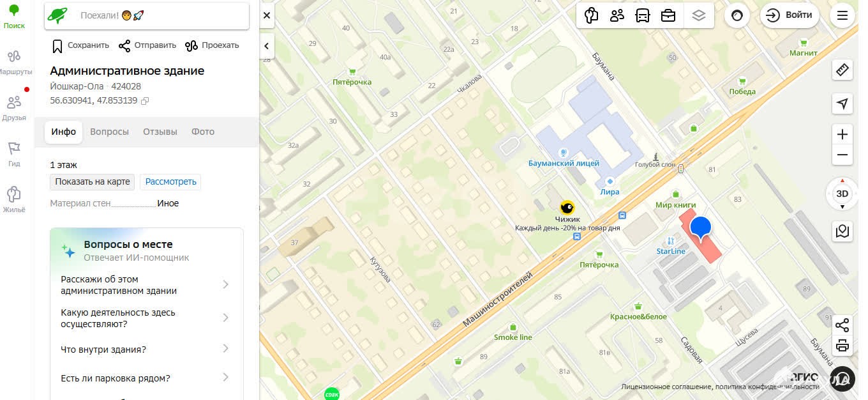Click the print map icon
Image resolution: width=868 pixels, height=400 pixels.
coord(842,346)
